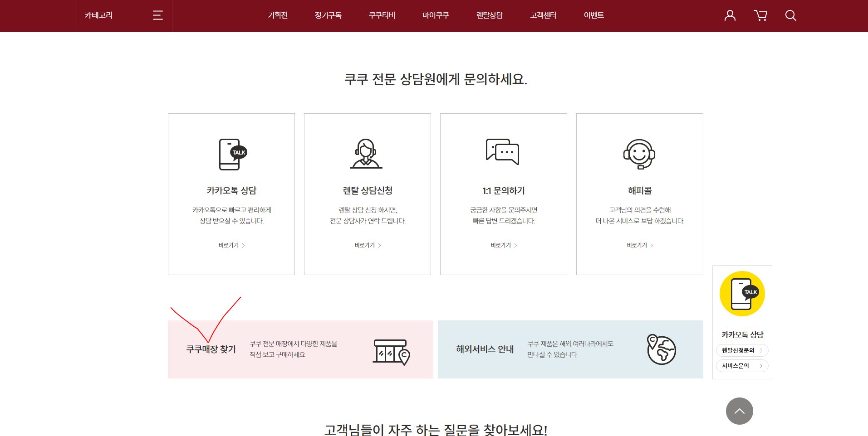Open 렌탈신청문의 floating button

pos(742,350)
